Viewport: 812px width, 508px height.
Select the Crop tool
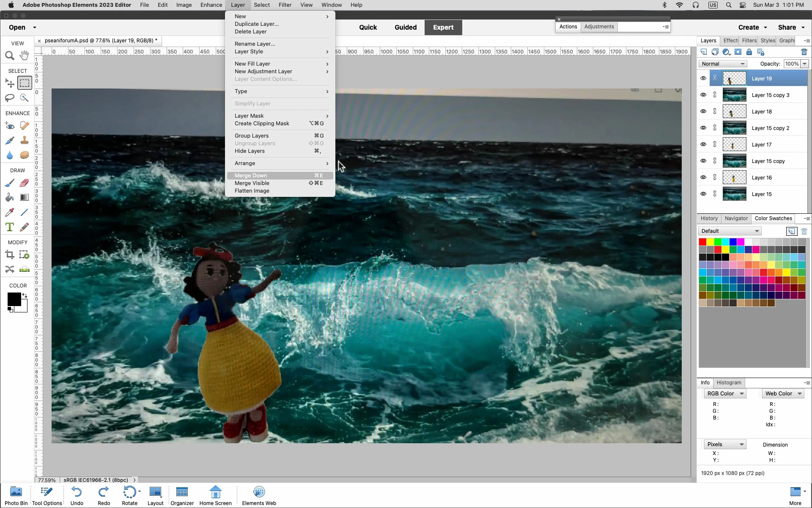coord(9,255)
